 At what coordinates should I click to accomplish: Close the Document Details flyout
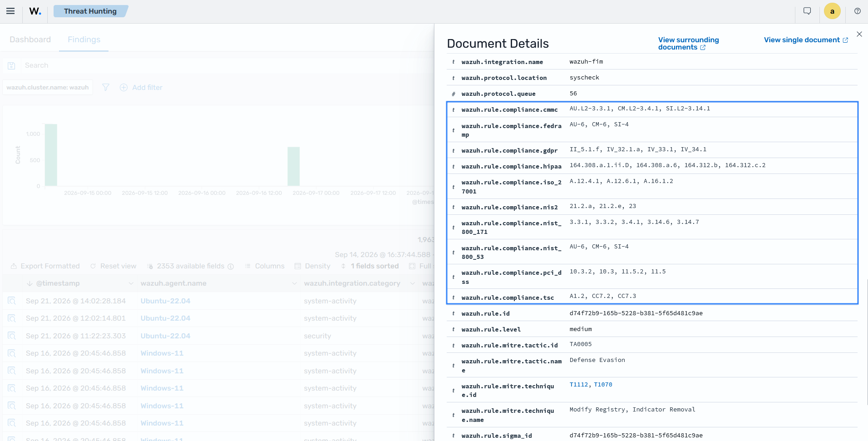point(859,34)
